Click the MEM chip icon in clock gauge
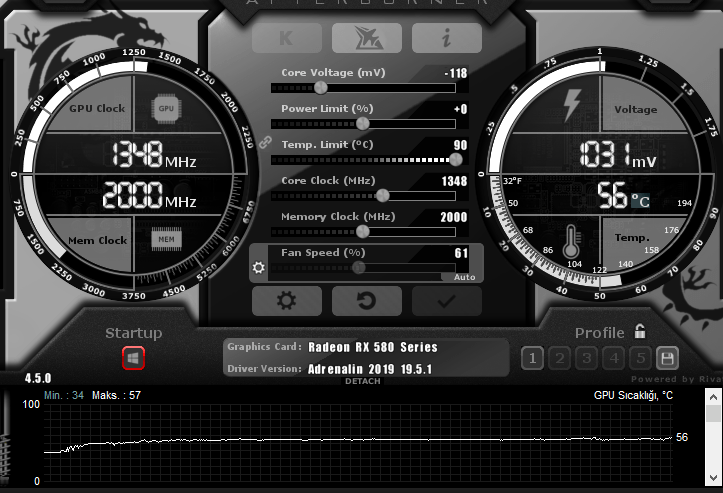This screenshot has height=493, width=723. coord(166,239)
